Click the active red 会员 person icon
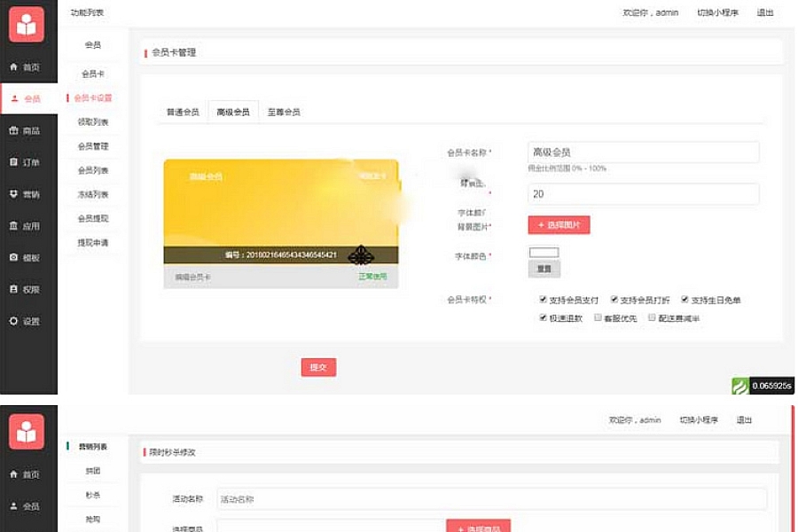The image size is (798, 532). click(x=14, y=98)
